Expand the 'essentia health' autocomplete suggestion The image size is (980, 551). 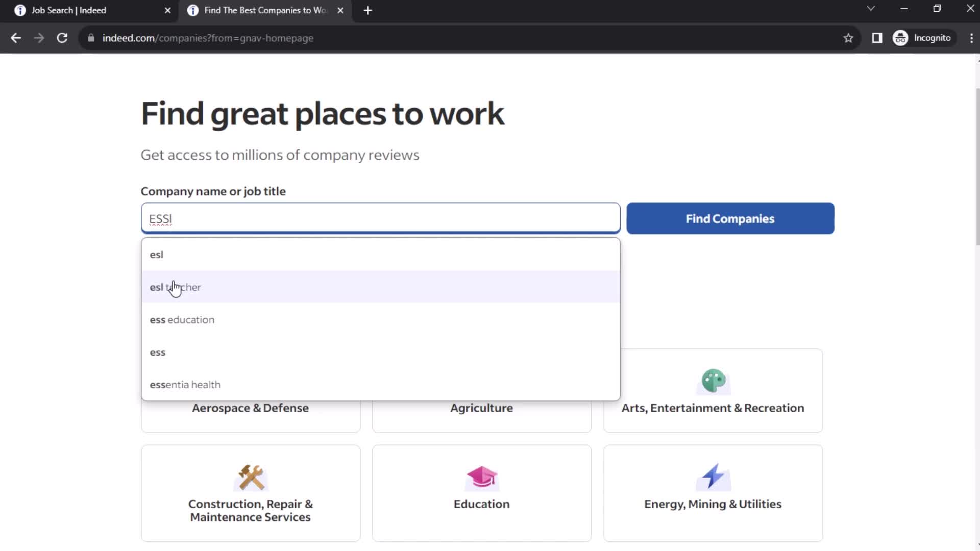tap(185, 384)
